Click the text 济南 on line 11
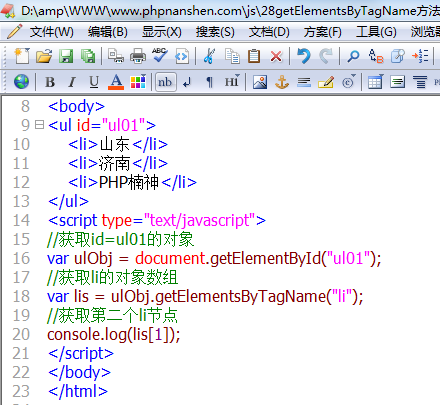This screenshot has height=405, width=440. (x=114, y=163)
